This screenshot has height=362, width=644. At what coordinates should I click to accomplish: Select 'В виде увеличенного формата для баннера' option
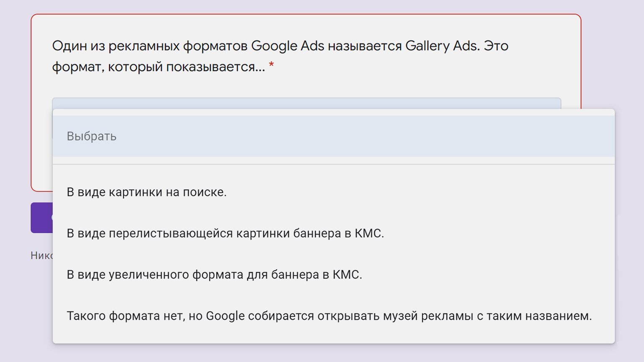click(333, 275)
